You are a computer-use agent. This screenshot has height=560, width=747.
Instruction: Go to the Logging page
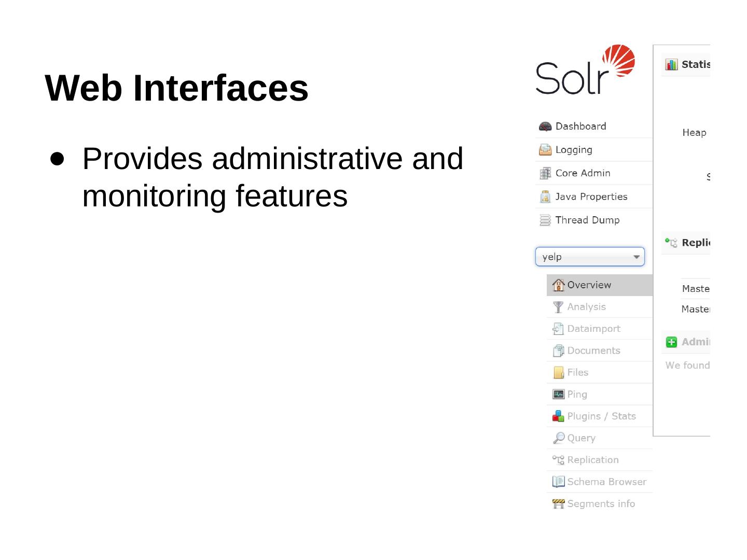point(594,150)
